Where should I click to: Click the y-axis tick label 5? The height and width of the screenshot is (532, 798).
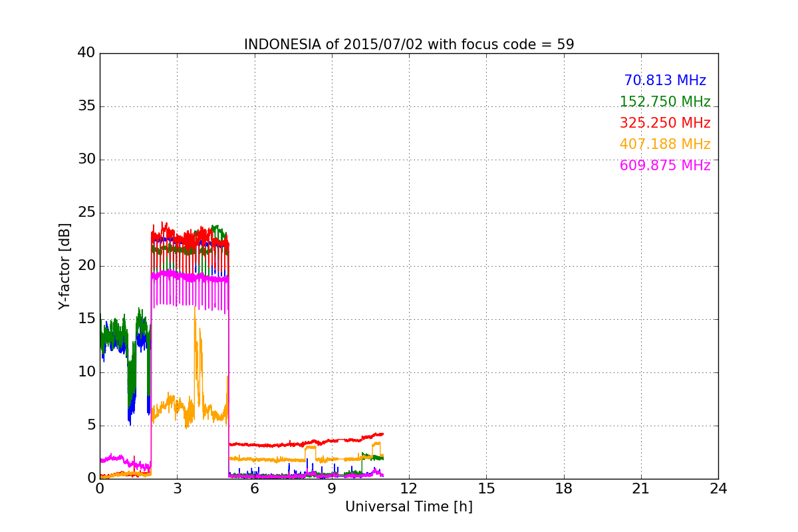[x=90, y=426]
